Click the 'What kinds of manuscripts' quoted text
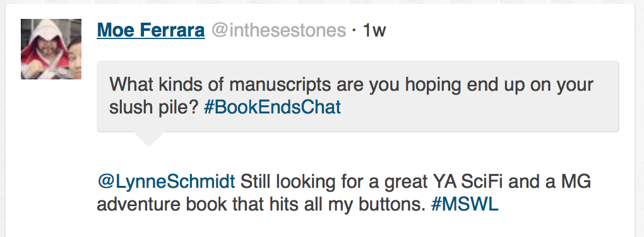This screenshot has height=237, width=644. (220, 85)
